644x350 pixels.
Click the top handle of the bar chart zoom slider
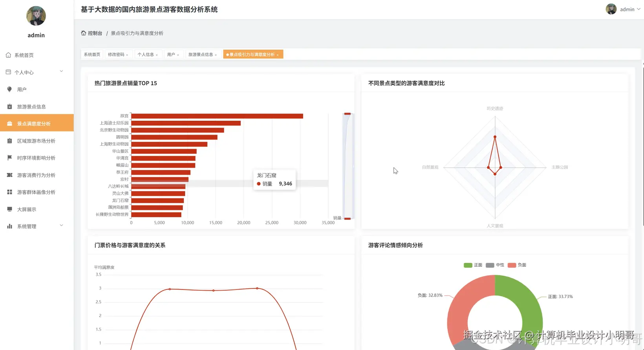tap(348, 114)
